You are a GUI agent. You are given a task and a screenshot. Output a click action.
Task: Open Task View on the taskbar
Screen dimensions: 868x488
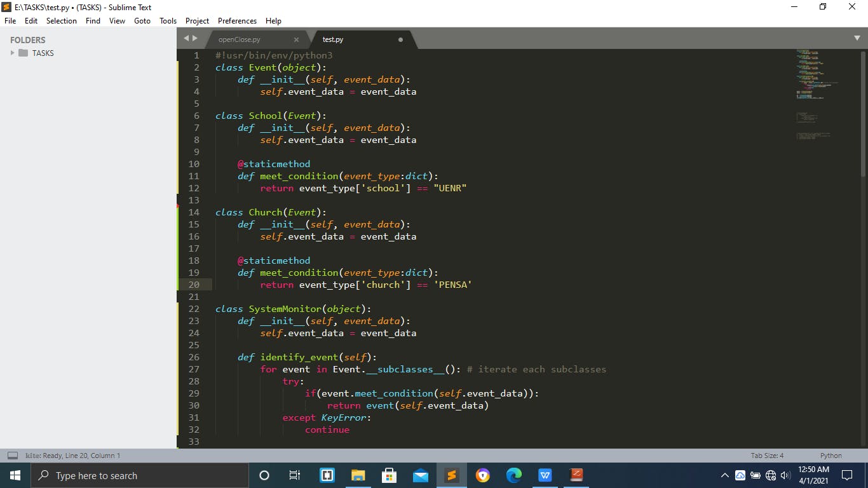click(x=295, y=475)
